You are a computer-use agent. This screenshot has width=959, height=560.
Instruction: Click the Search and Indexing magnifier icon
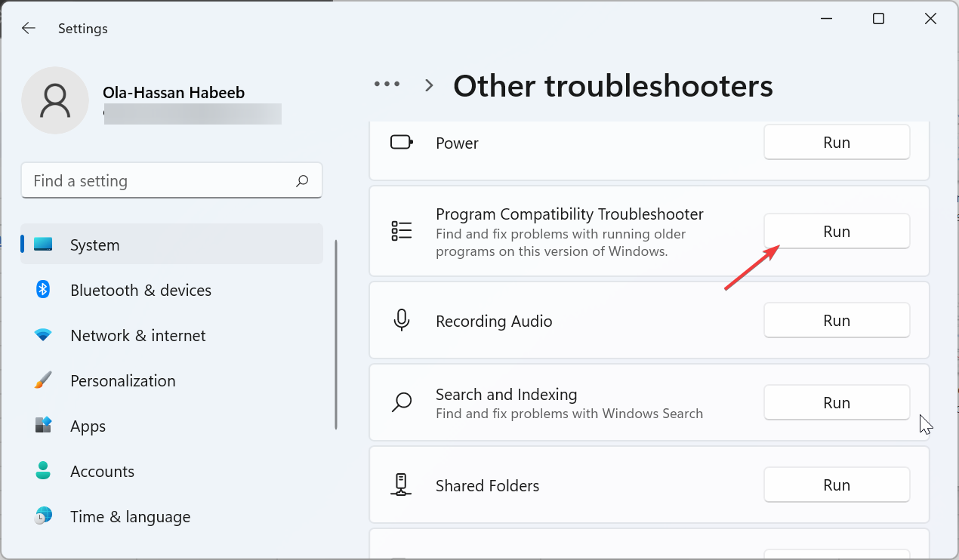pyautogui.click(x=402, y=402)
